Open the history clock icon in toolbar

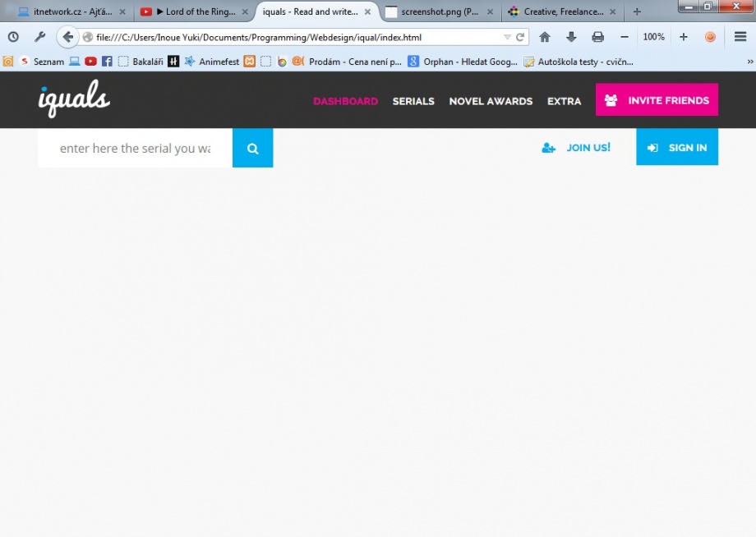click(13, 37)
